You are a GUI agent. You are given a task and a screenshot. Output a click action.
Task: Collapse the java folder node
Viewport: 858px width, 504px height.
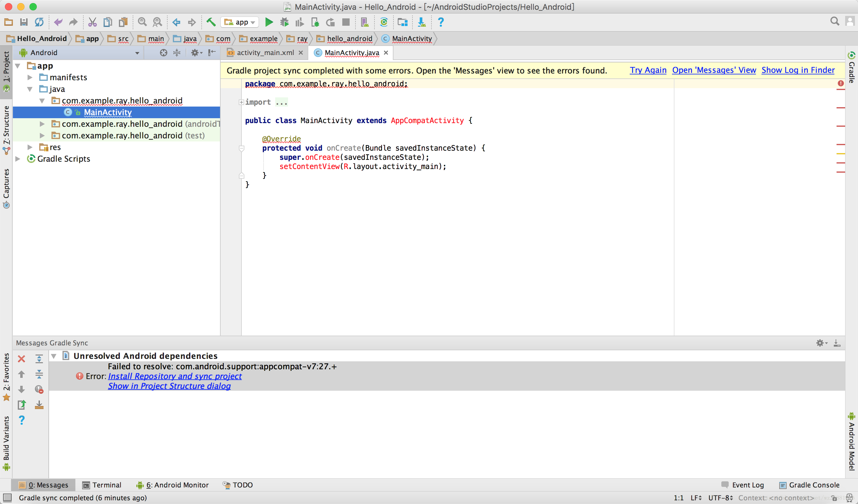[30, 89]
